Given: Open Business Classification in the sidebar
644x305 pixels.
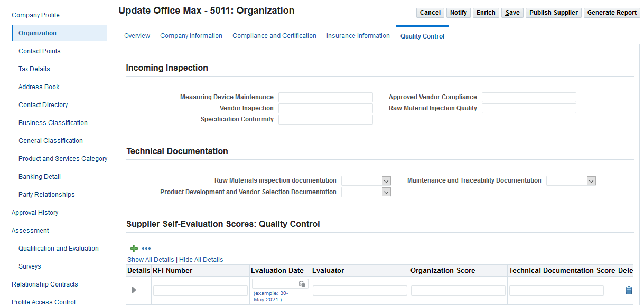Looking at the screenshot, I should pos(53,123).
